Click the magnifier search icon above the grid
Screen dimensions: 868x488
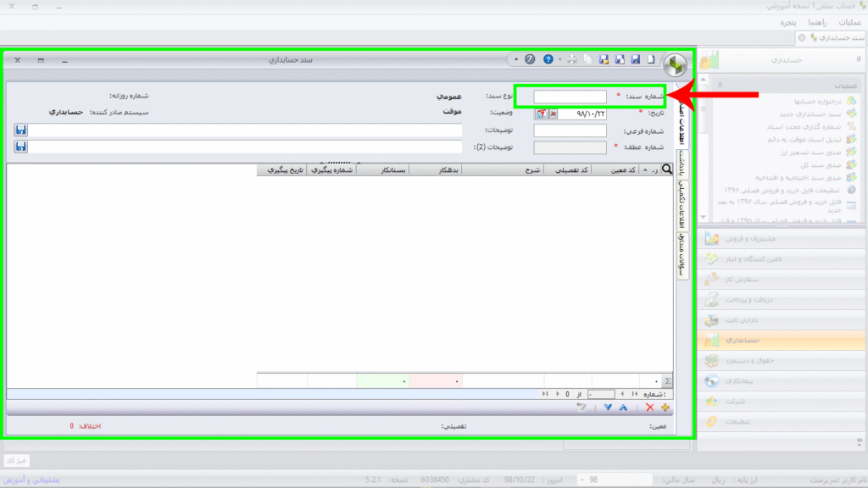point(666,169)
